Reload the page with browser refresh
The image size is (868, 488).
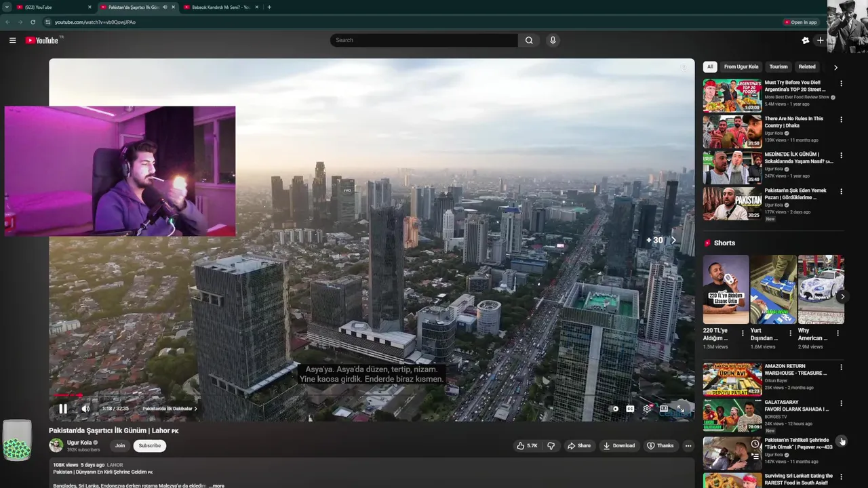(x=33, y=22)
